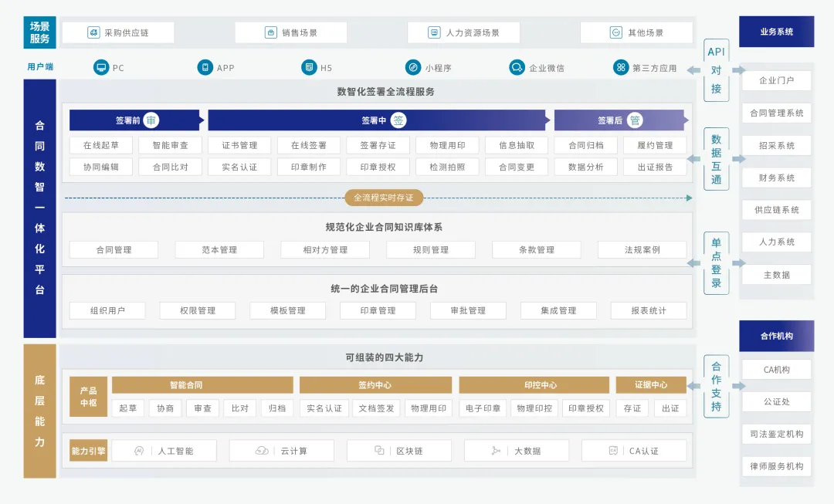834x504 pixels.
Task: Click the 用户端 label
Action: pyautogui.click(x=40, y=67)
